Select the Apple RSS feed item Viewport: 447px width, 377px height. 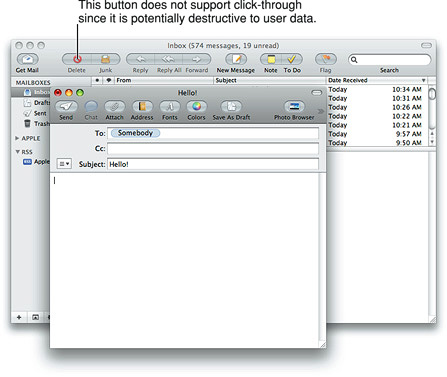(37, 162)
